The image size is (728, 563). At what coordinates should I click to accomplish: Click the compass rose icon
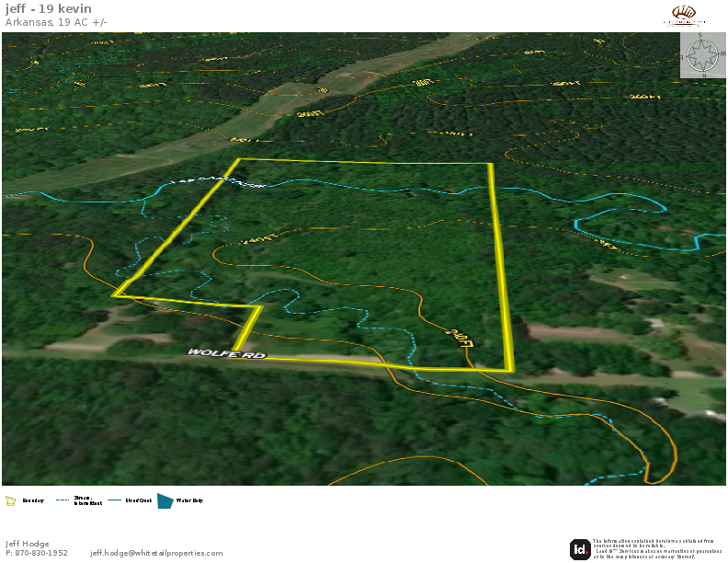tap(703, 55)
